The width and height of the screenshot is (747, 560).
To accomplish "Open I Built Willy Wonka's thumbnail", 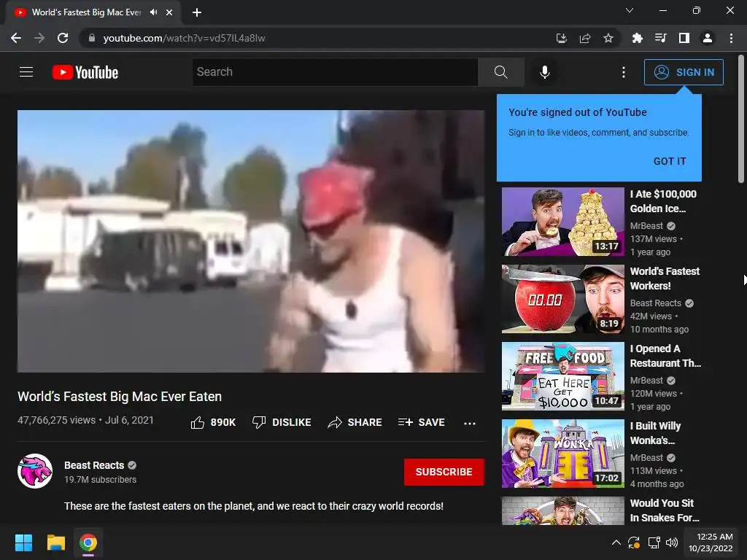I will (562, 453).
